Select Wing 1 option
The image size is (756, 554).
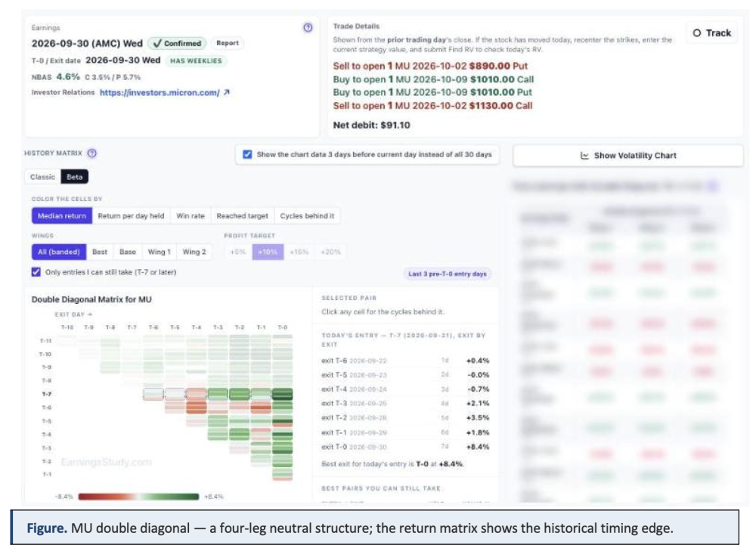(x=159, y=252)
